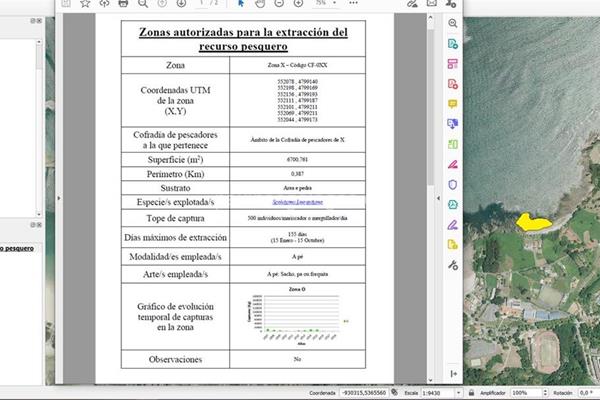Viewport: 600px width, 400px height.
Task: Click the 'Arte/s empleada/s' cell
Action: [x=175, y=274]
